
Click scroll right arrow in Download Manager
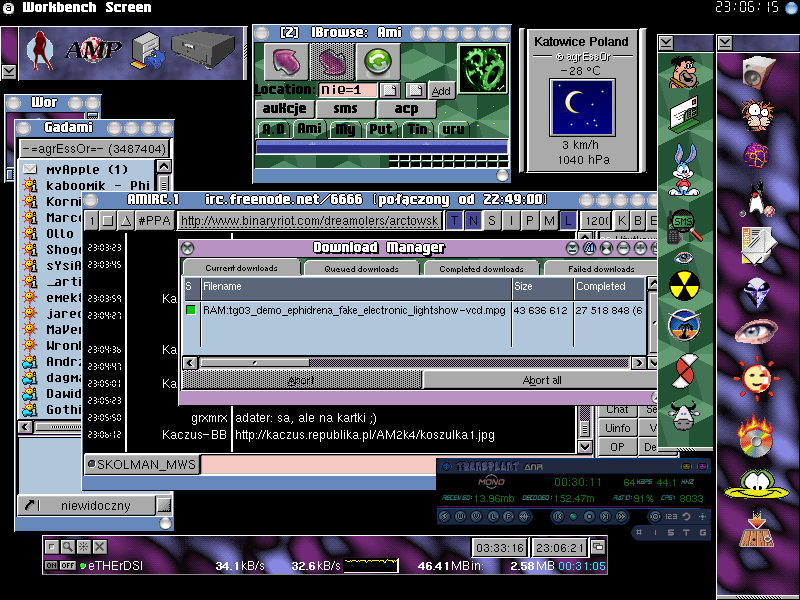pos(638,363)
